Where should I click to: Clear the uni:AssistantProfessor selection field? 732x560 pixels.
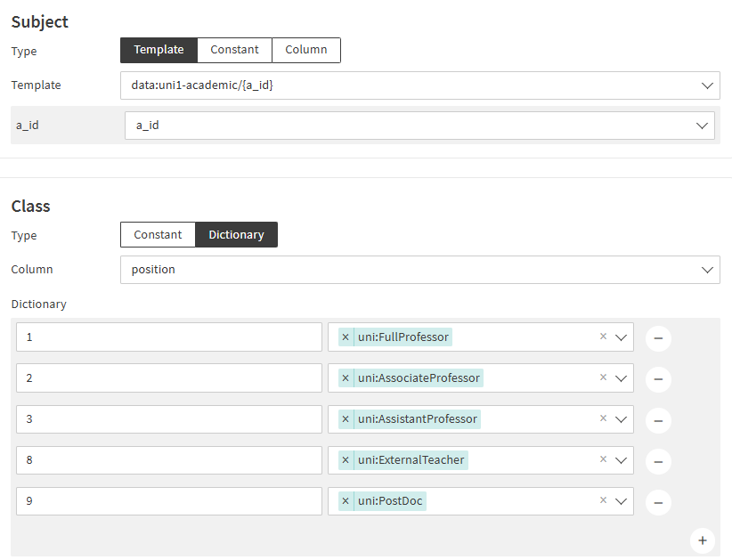click(x=603, y=418)
